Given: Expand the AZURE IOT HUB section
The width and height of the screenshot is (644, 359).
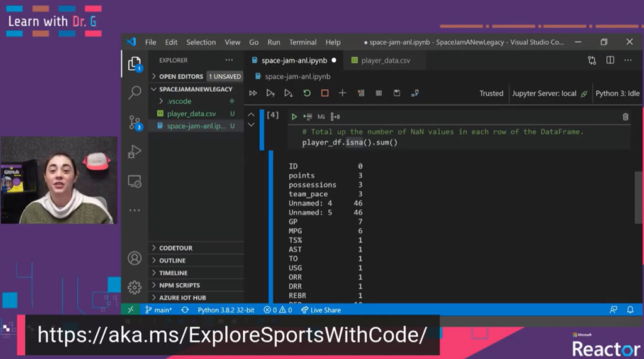Looking at the screenshot, I should coord(182,297).
